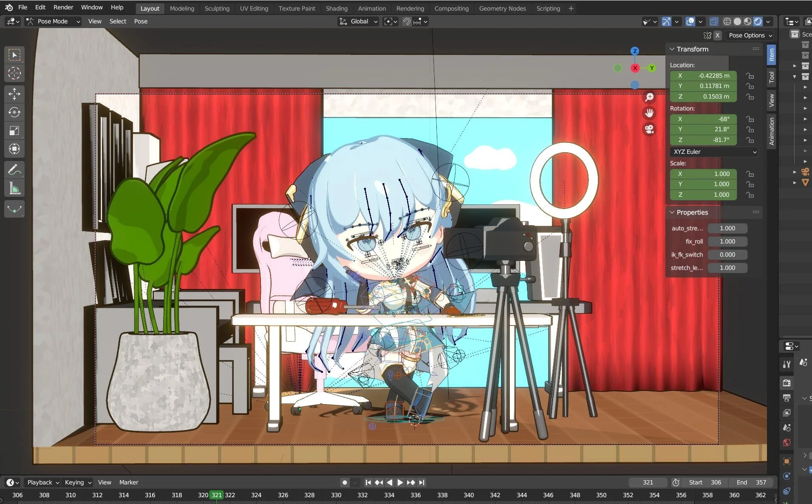Jump to next keyframe

pyautogui.click(x=411, y=482)
